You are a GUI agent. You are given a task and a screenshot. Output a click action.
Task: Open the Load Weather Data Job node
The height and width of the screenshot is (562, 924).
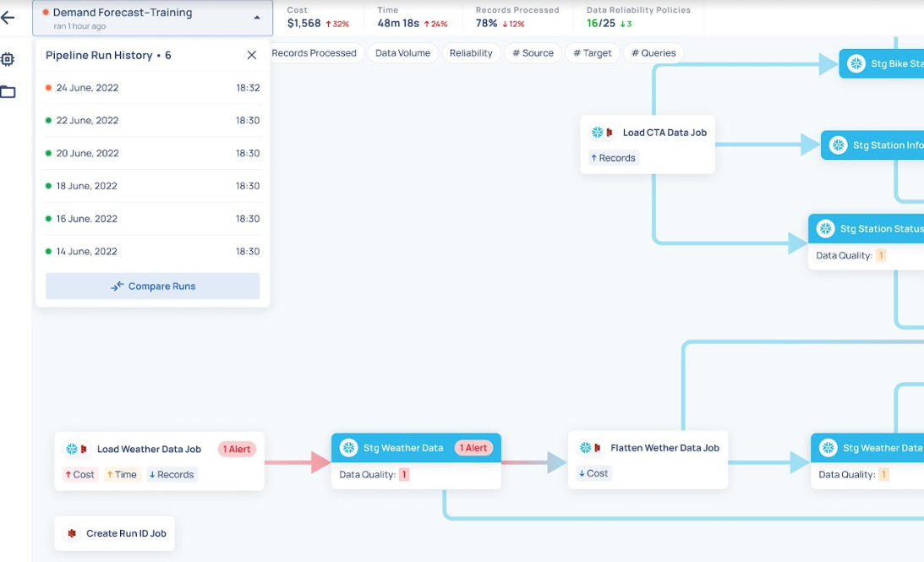pos(159,461)
